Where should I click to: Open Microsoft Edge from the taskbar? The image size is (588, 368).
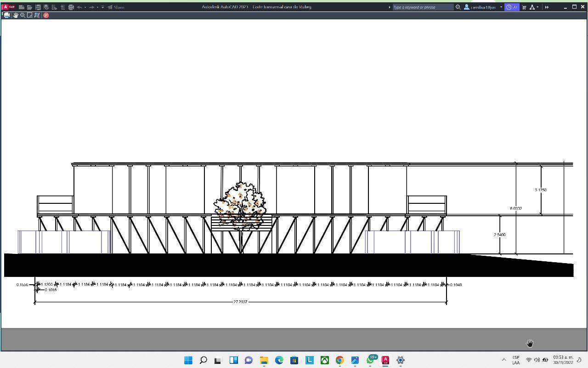pos(279,360)
